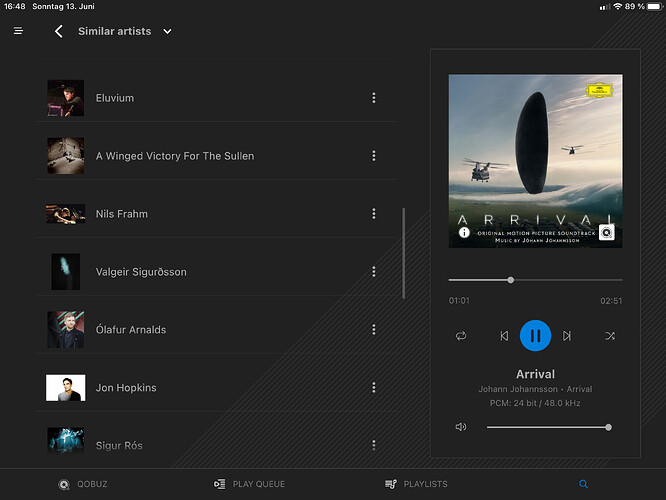Show album info icon on cover
Screen dimensions: 666x500
464,233
